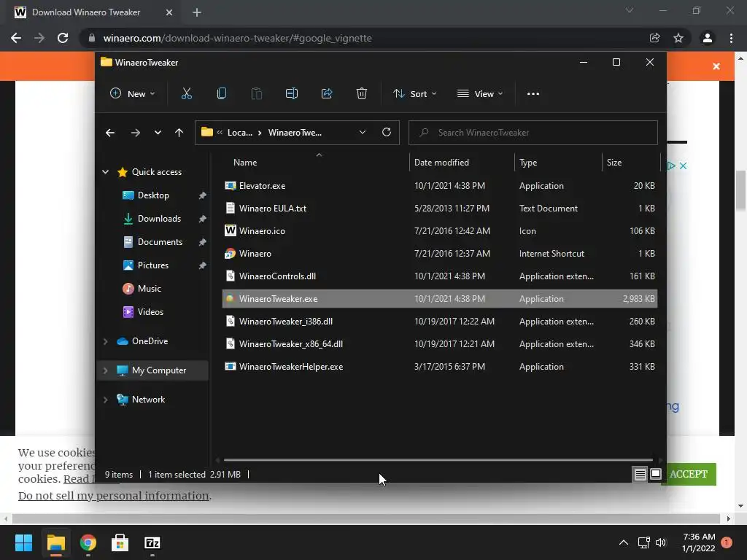Click the Rename icon in Explorer toolbar
The image size is (747, 560).
pos(292,94)
